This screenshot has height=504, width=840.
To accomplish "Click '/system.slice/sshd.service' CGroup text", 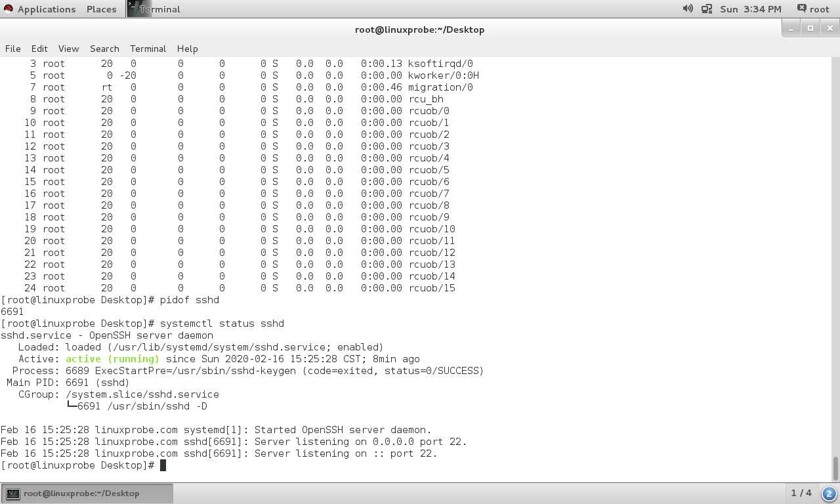I will click(142, 394).
